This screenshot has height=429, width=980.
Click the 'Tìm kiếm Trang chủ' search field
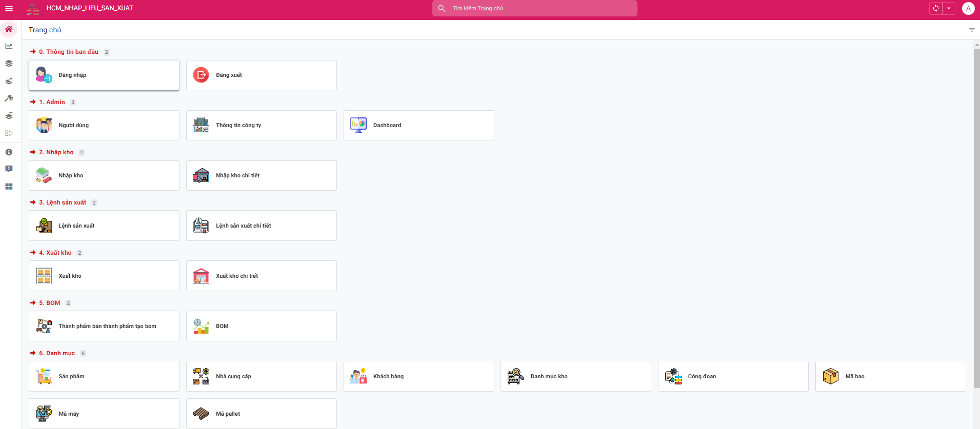[x=538, y=8]
